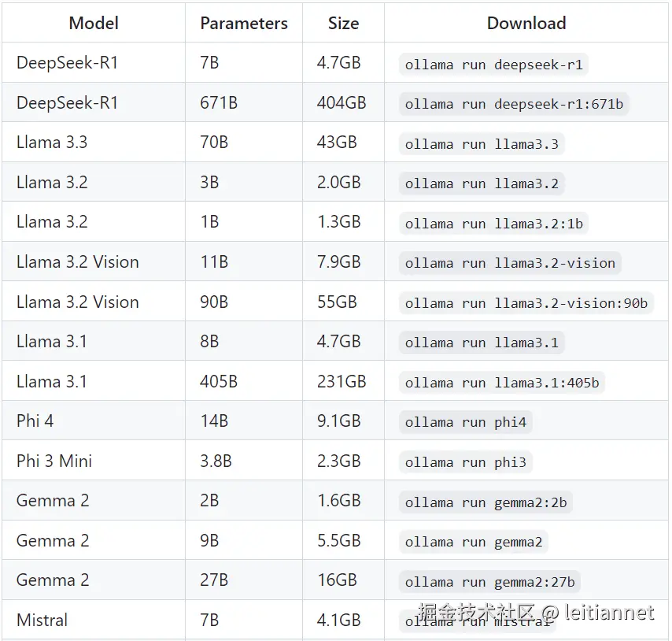The image size is (672, 641).
Task: Click the Download column header
Action: [526, 23]
